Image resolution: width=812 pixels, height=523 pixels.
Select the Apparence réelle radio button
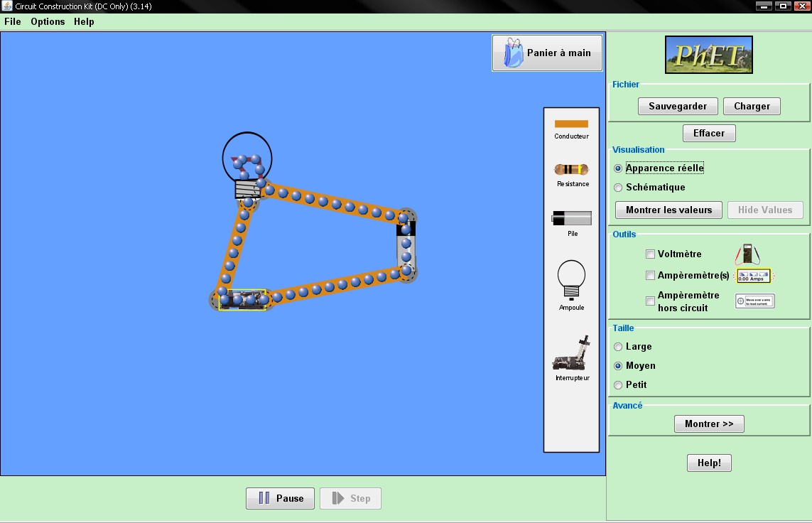(x=618, y=168)
